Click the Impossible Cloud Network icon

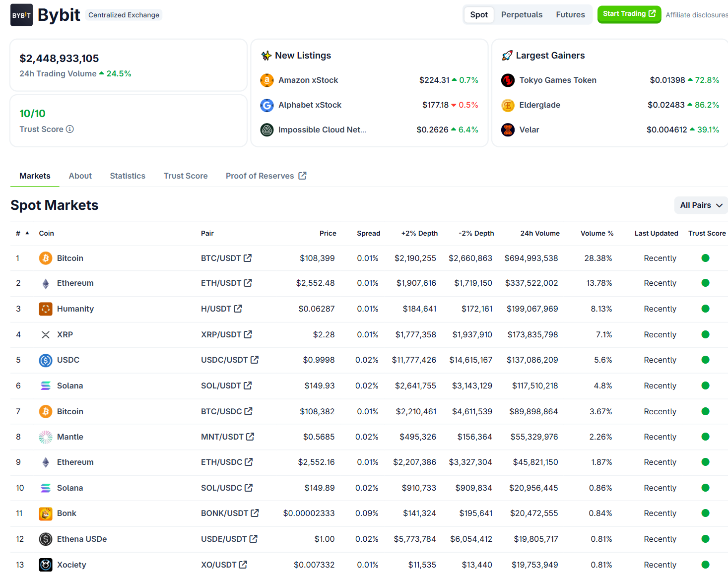click(267, 129)
